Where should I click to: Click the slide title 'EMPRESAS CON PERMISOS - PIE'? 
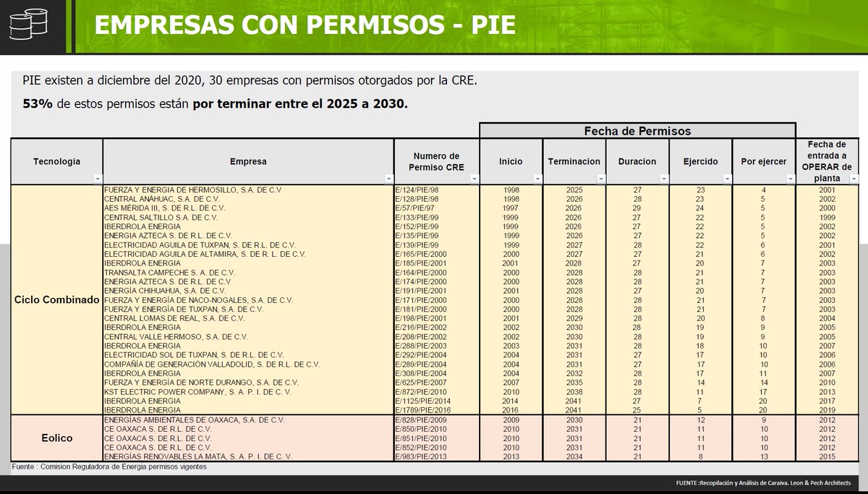coord(304,26)
